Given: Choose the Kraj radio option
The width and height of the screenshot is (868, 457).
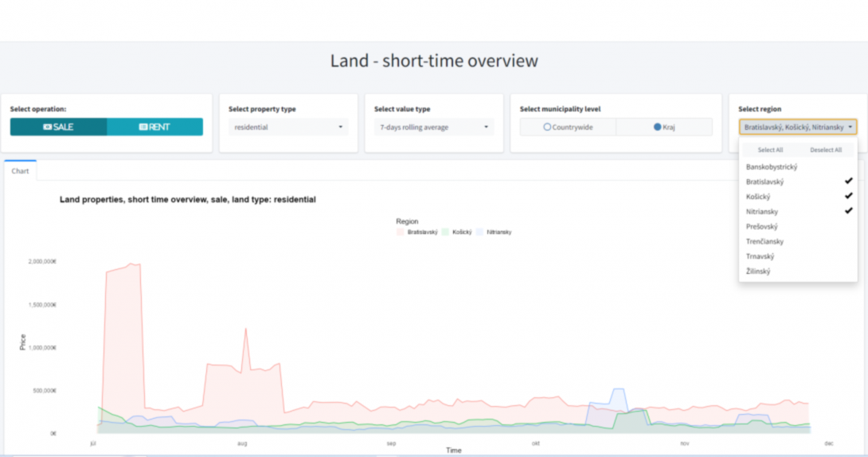Looking at the screenshot, I should tap(664, 127).
